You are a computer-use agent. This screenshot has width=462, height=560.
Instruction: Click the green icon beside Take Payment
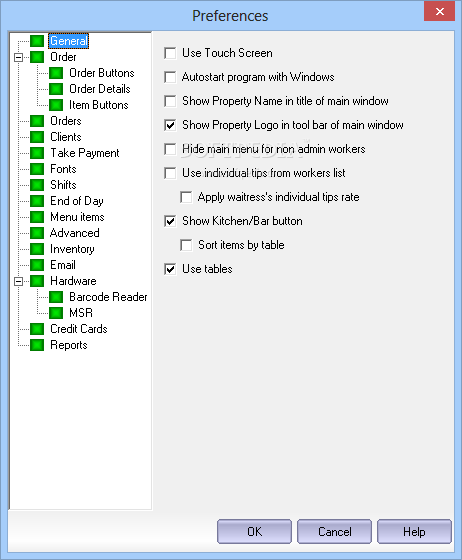tap(37, 153)
